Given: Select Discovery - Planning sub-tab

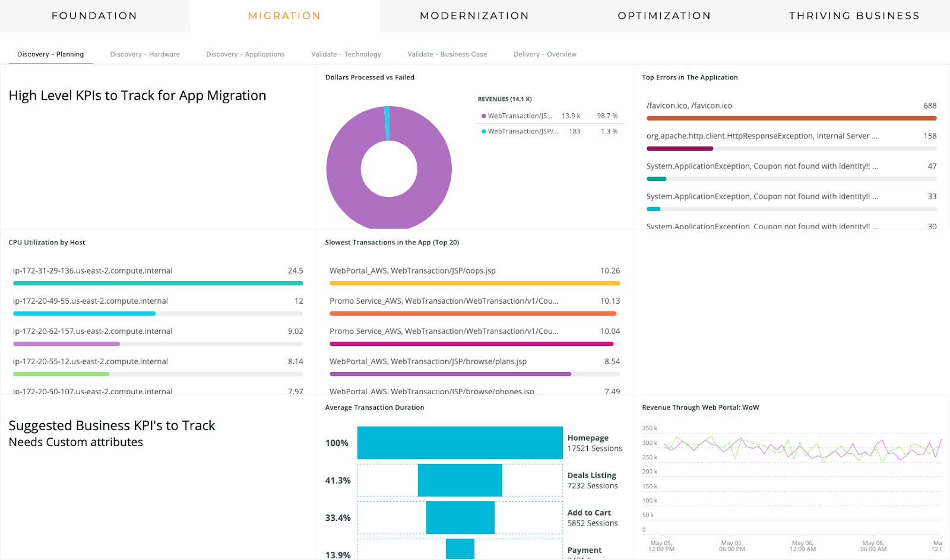Looking at the screenshot, I should [50, 54].
